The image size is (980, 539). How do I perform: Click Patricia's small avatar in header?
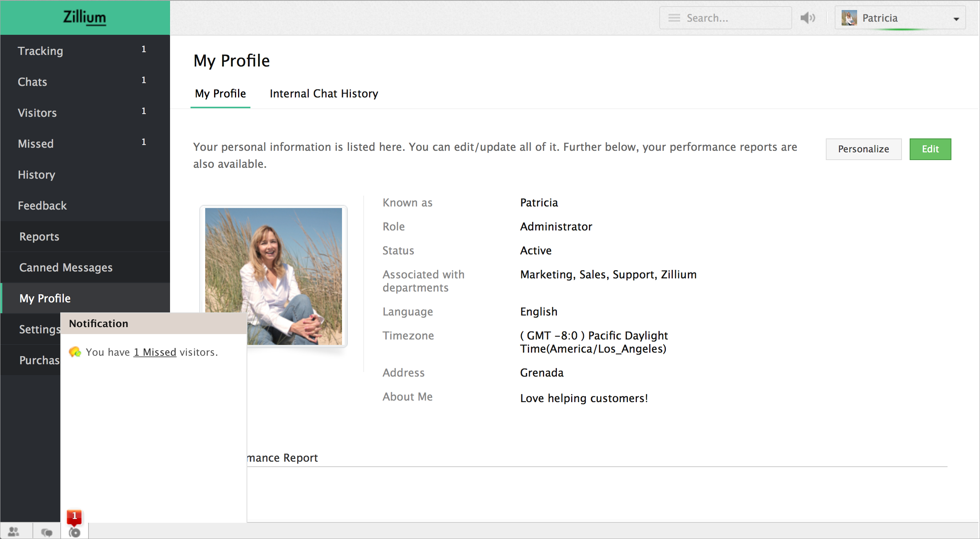(x=849, y=18)
